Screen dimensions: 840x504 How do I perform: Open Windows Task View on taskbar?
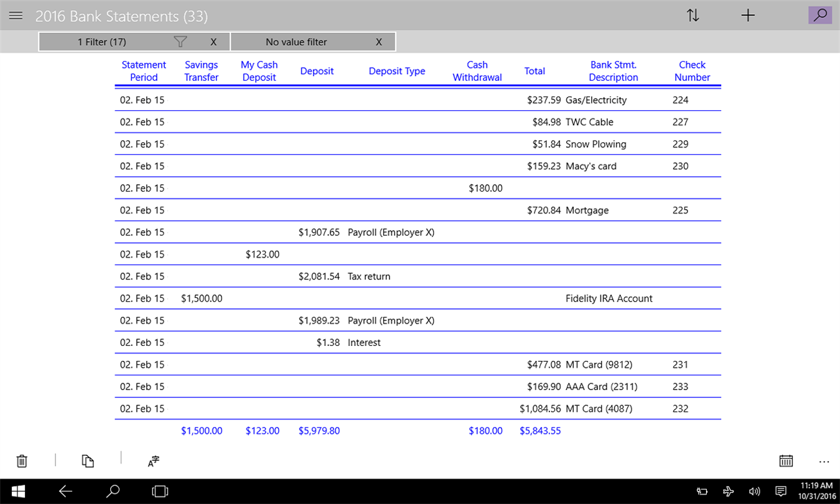click(x=160, y=492)
